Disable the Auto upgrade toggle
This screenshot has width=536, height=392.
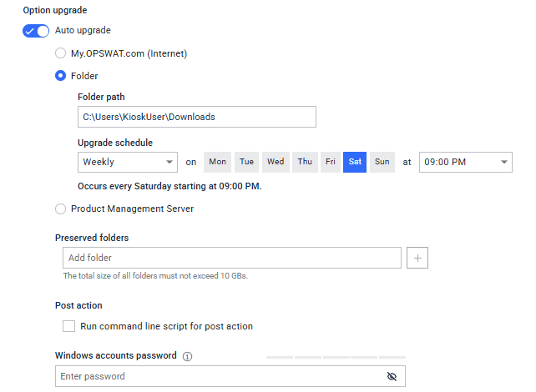pyautogui.click(x=36, y=31)
